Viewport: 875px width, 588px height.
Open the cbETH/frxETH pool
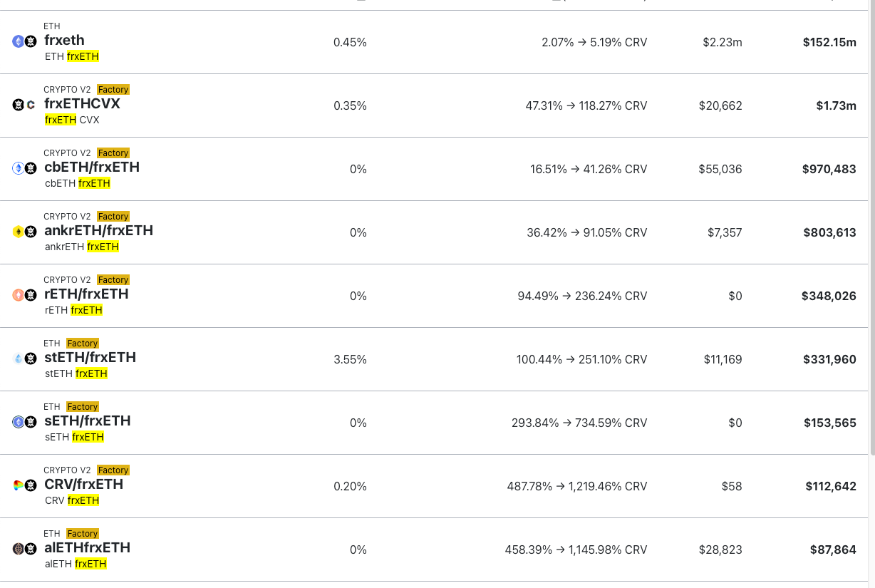pyautogui.click(x=91, y=167)
